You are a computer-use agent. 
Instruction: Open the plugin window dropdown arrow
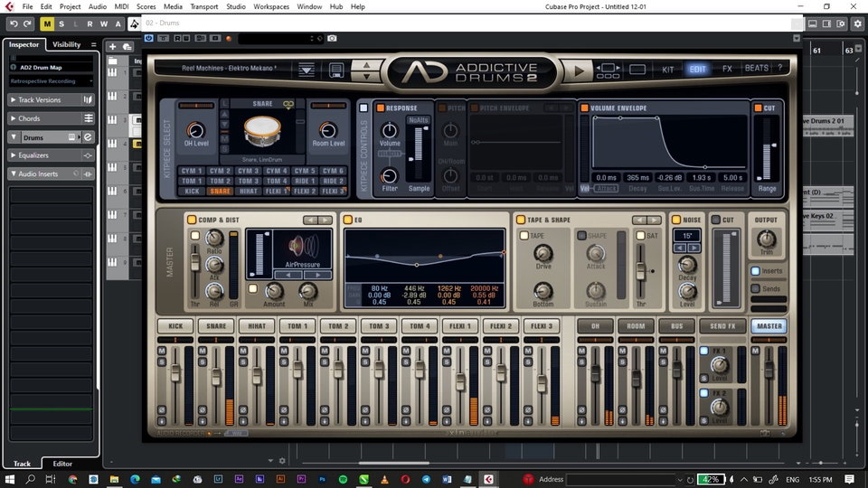pyautogui.click(x=797, y=38)
